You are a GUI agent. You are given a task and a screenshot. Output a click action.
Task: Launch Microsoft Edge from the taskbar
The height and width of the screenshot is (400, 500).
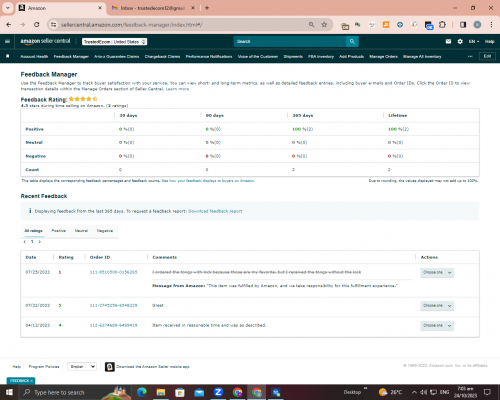click(142, 392)
